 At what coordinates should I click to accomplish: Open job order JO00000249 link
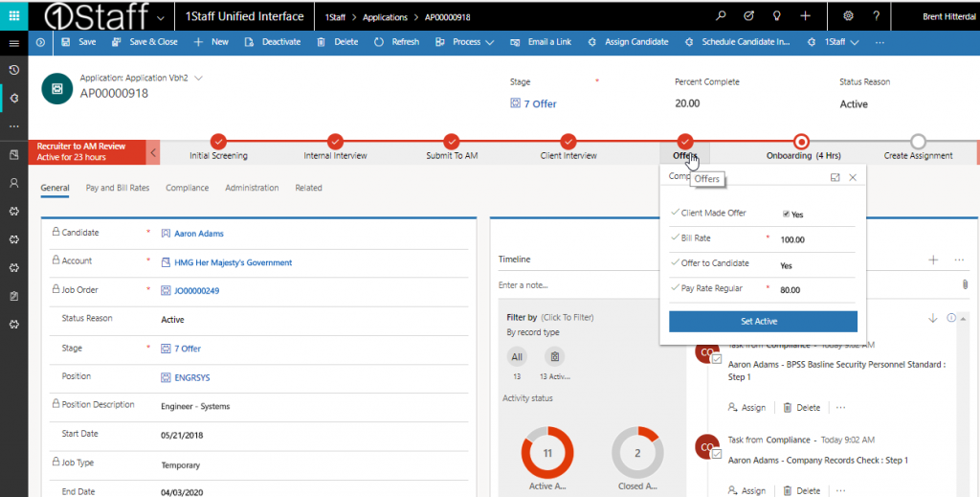[x=197, y=291]
